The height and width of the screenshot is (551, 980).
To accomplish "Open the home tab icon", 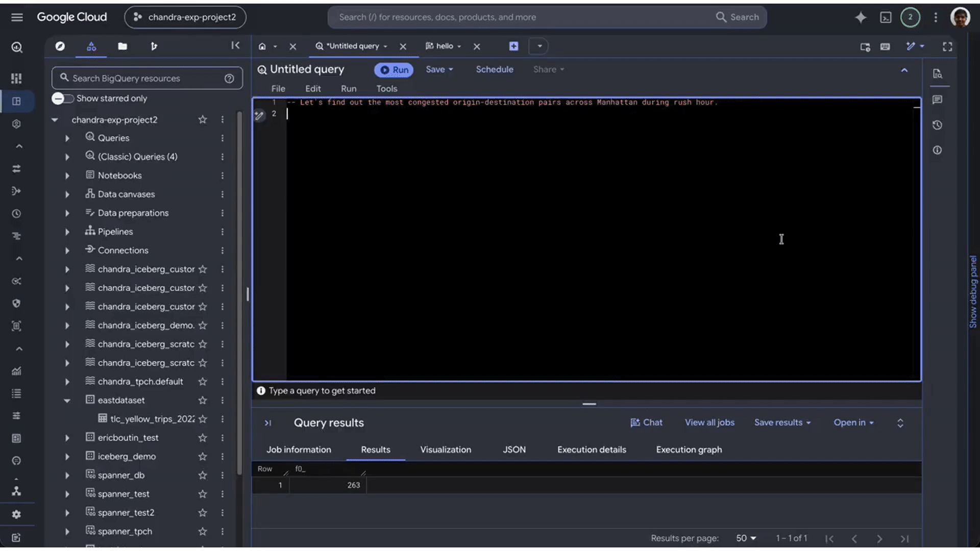I will pyautogui.click(x=262, y=46).
